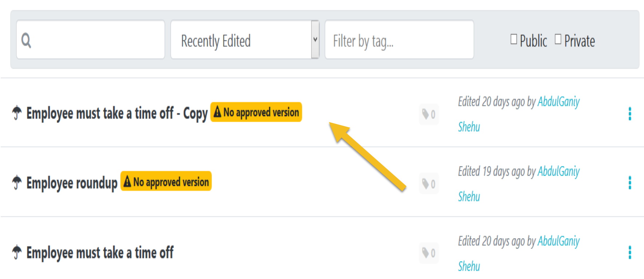Click umbrella icon of Employee roundup row
The image size is (644, 279).
[17, 182]
